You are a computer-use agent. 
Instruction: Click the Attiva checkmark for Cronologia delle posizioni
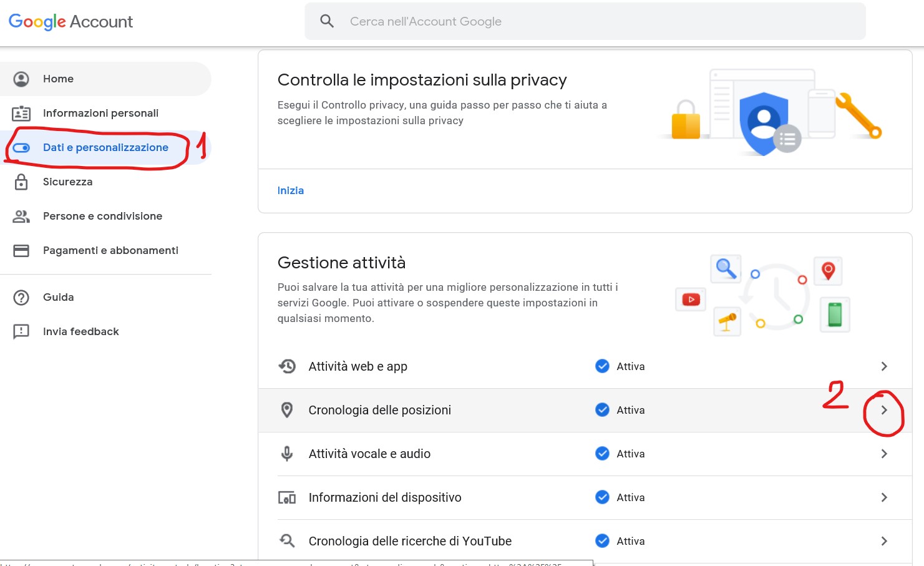(602, 410)
